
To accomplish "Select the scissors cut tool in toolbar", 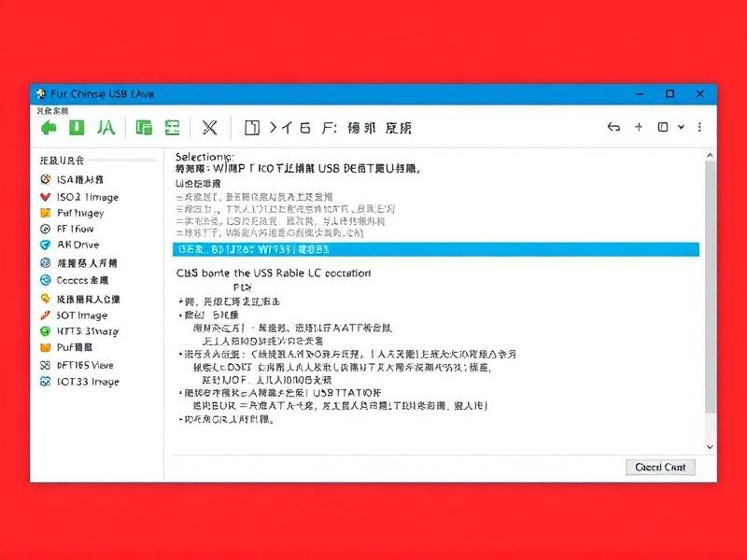I will (x=210, y=127).
